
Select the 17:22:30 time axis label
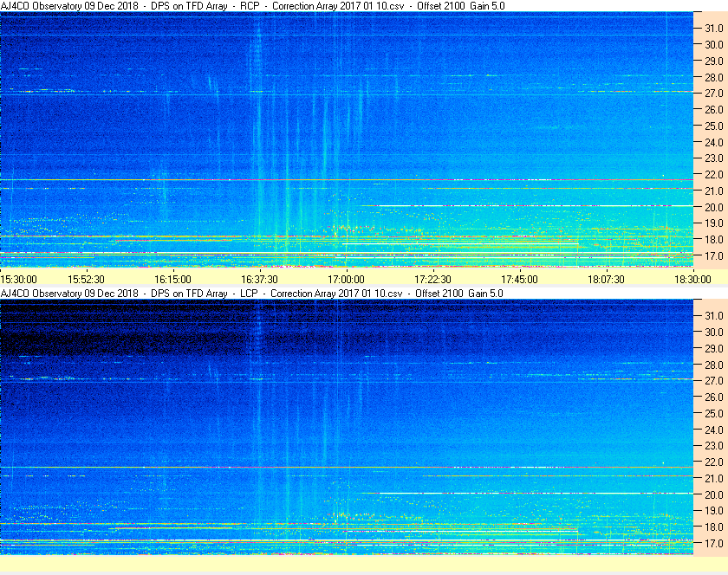[x=432, y=280]
